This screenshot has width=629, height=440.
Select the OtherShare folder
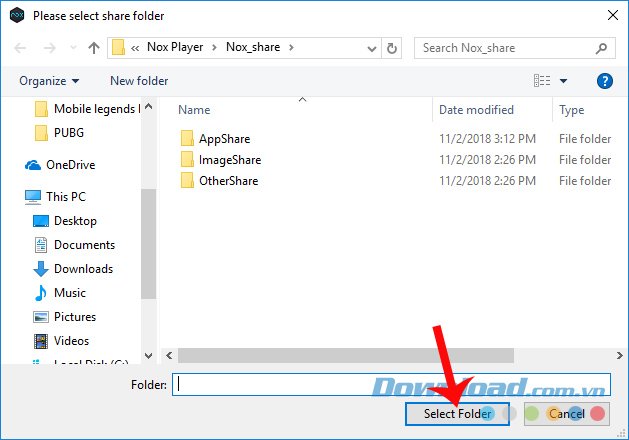pyautogui.click(x=228, y=181)
